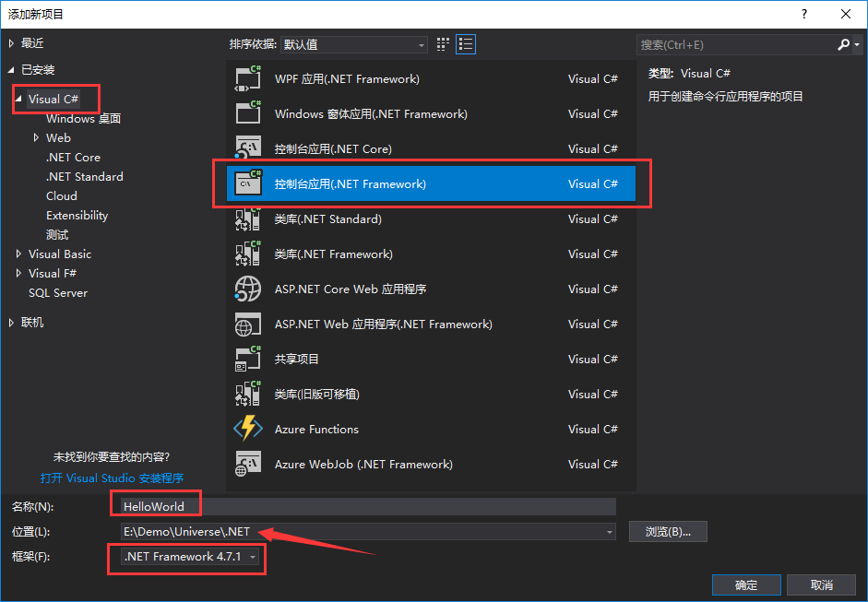Image resolution: width=868 pixels, height=602 pixels.
Task: Select the Console App (.NET Core) icon
Action: click(248, 148)
